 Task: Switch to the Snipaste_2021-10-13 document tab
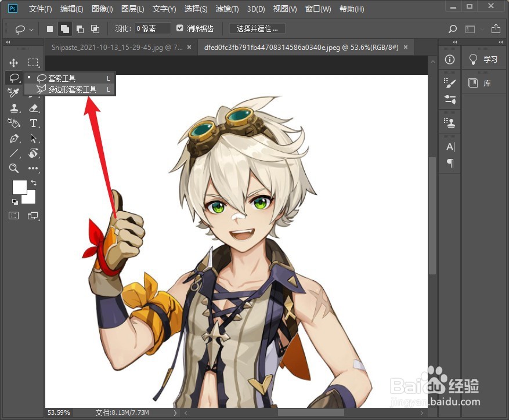click(x=117, y=48)
